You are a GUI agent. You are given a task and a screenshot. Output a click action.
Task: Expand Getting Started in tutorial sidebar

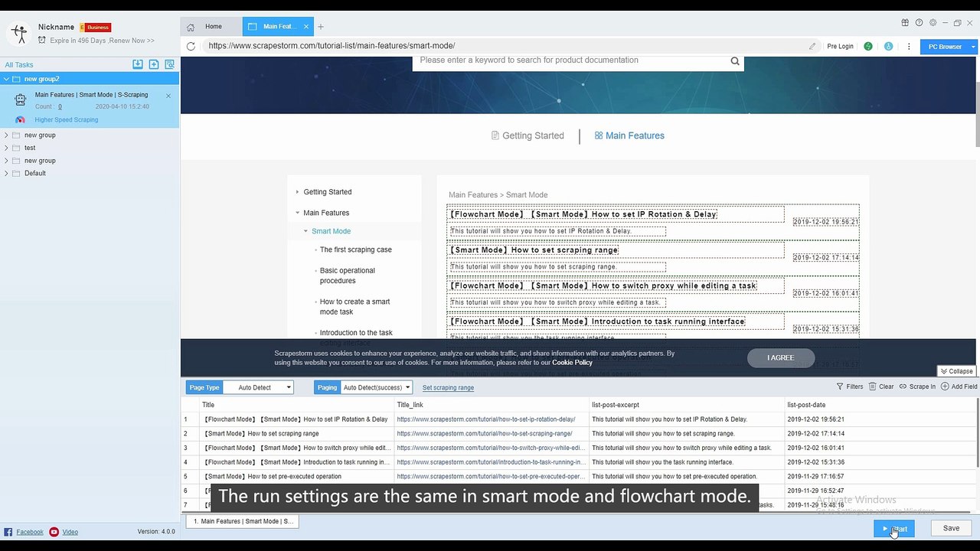[298, 192]
